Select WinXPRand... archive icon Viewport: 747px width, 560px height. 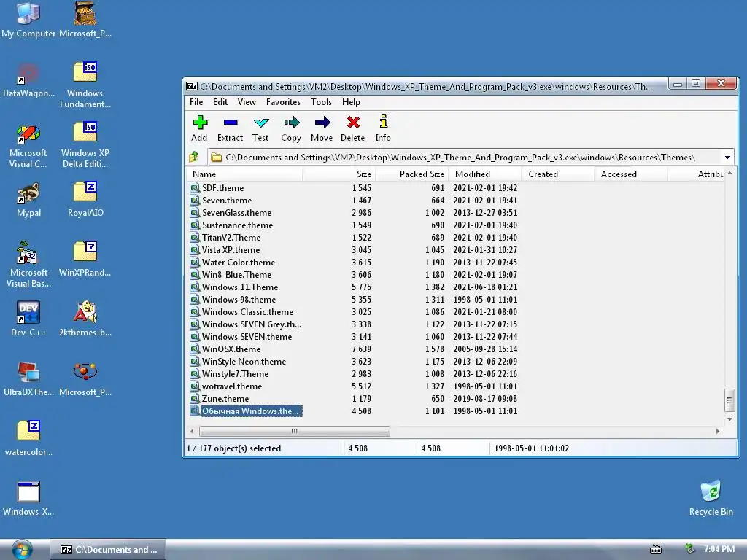[x=85, y=259]
